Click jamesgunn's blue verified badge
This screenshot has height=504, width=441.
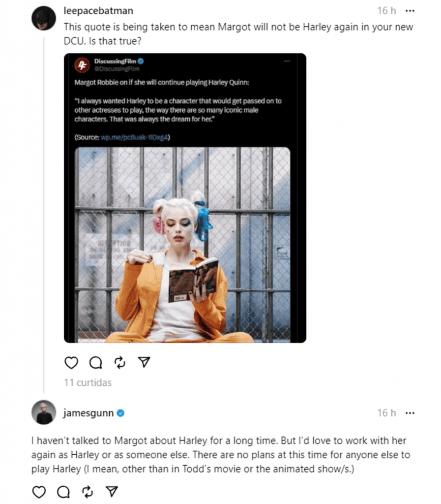click(x=120, y=413)
